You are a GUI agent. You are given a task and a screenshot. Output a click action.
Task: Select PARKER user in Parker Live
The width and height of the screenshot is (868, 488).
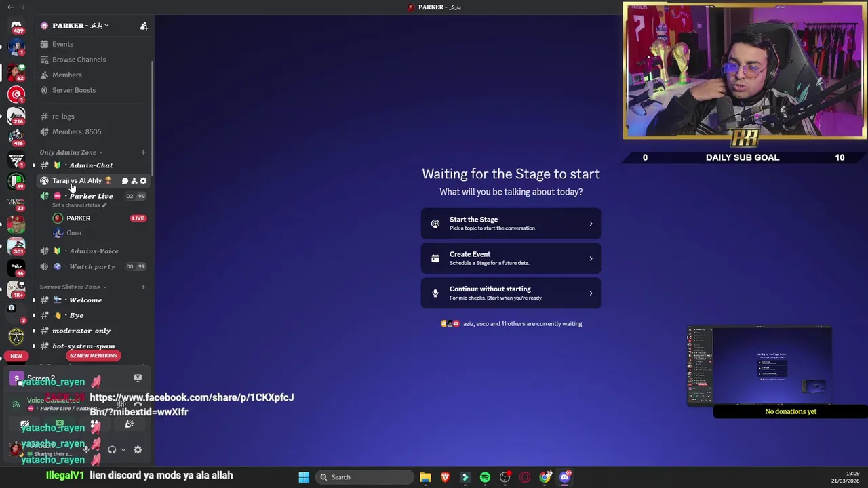click(78, 218)
